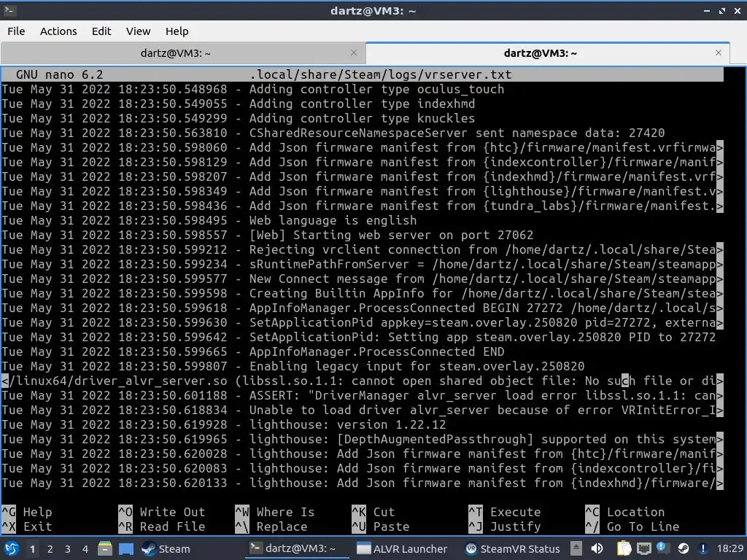Click the '^R Read File' nano shortcut

[x=161, y=526]
